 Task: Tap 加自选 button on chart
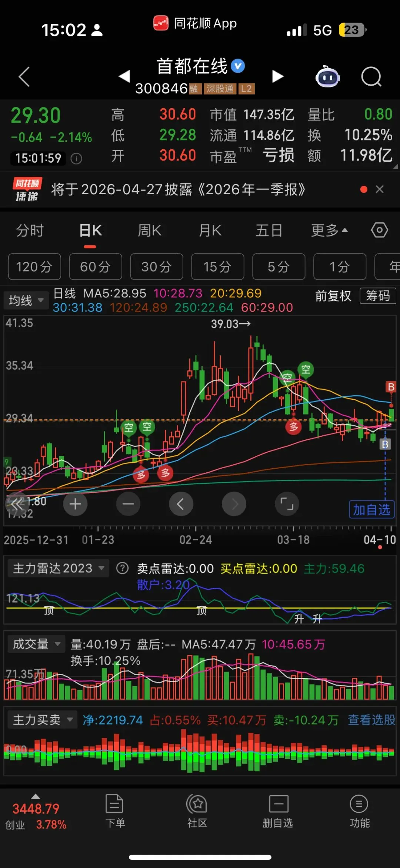[x=372, y=509]
